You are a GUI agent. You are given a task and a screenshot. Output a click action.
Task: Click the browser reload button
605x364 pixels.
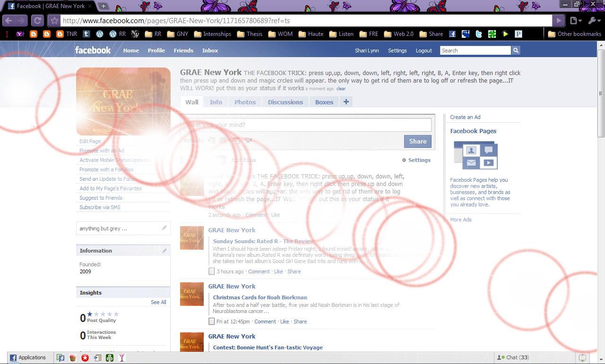tap(37, 20)
